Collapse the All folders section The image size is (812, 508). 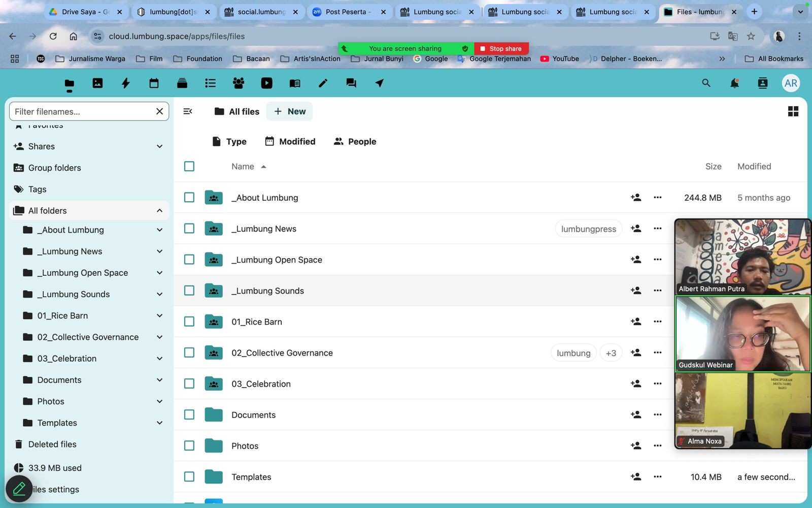[159, 211]
